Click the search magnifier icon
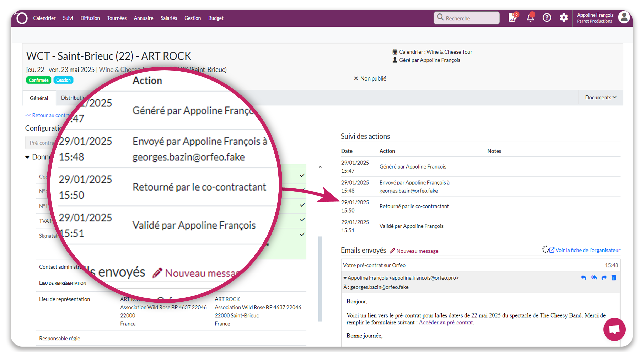The width and height of the screenshot is (644, 352). pyautogui.click(x=440, y=17)
